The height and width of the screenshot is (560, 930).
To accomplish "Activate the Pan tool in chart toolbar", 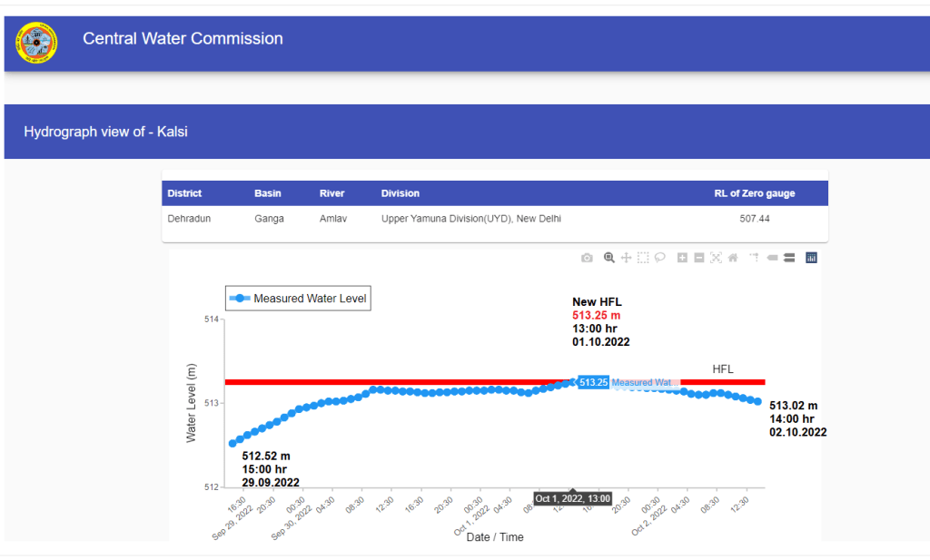I will (x=626, y=258).
